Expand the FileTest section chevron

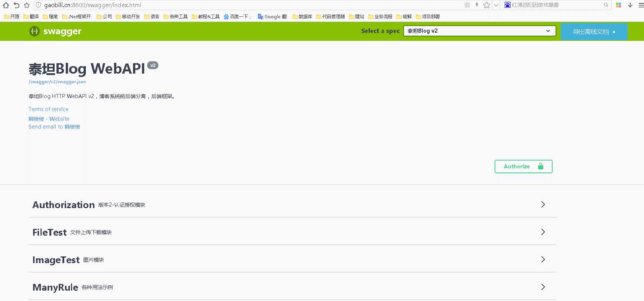[543, 232]
